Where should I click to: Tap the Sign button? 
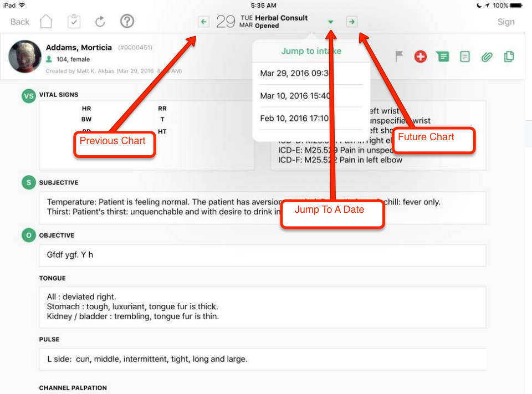505,22
